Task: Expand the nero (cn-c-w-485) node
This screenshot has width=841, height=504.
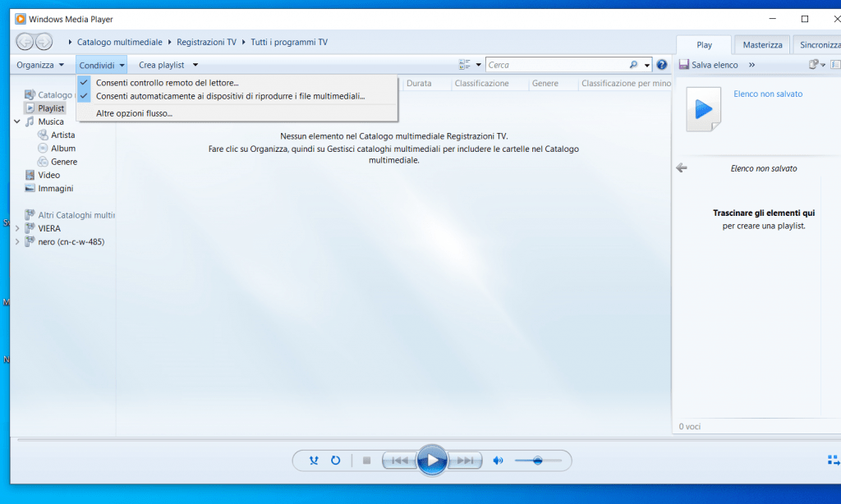Action: 17,242
